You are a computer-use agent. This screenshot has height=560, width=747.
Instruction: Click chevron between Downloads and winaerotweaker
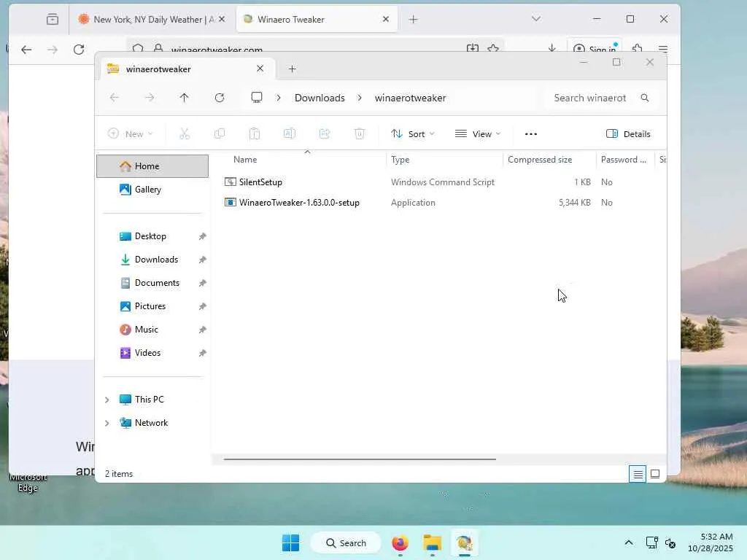[360, 98]
